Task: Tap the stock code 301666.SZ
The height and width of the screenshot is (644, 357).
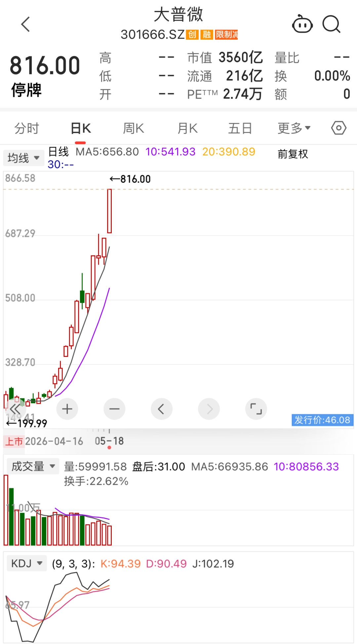Action: point(152,34)
